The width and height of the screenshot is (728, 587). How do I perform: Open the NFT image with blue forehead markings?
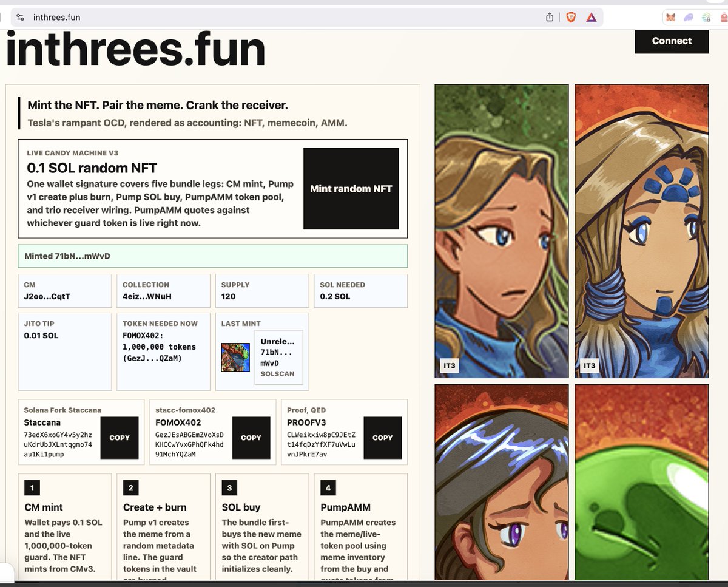click(x=641, y=231)
